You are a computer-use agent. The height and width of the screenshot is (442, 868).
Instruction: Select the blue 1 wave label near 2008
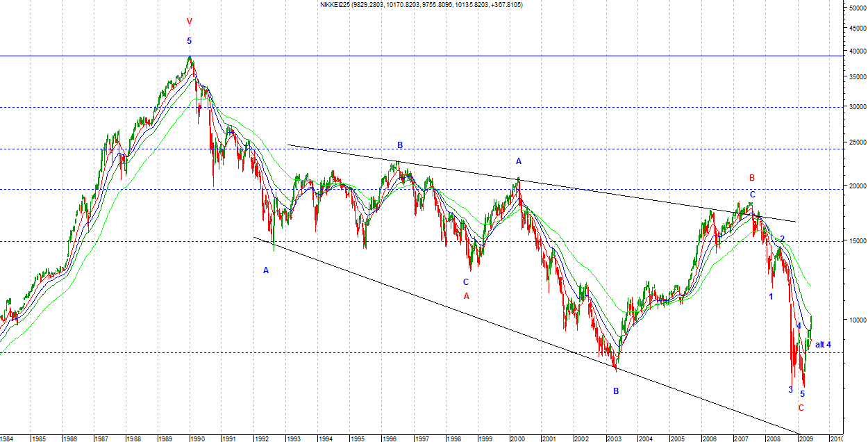point(771,297)
